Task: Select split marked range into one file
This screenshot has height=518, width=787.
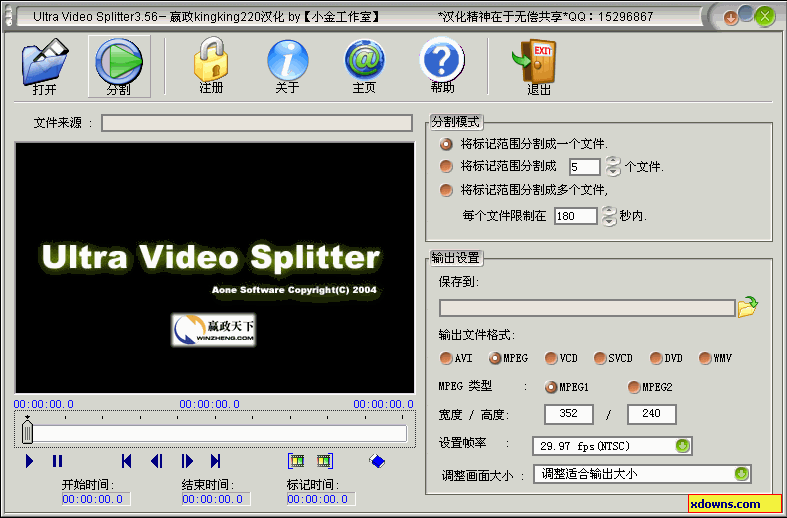Action: coord(446,144)
